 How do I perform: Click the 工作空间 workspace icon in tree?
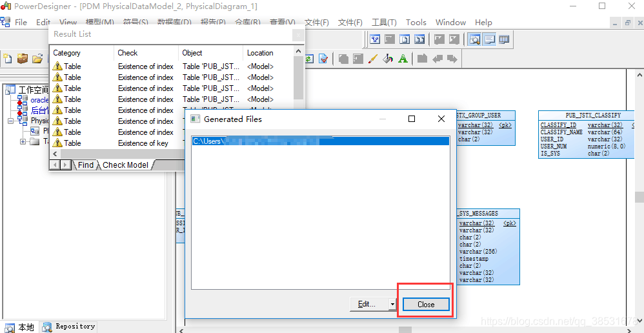(11, 90)
